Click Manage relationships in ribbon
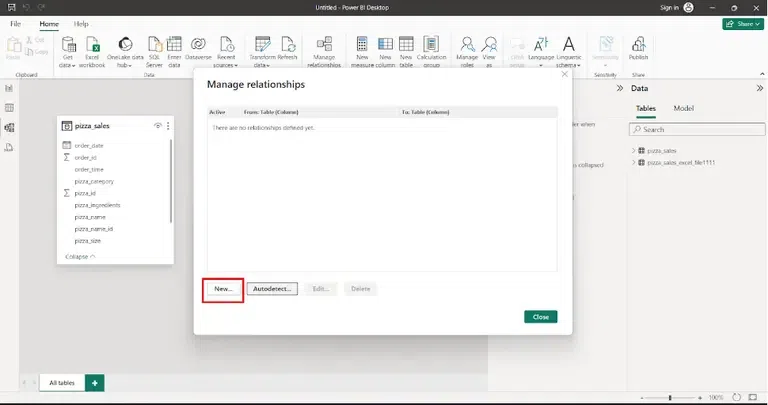The image size is (768, 405). pos(324,51)
